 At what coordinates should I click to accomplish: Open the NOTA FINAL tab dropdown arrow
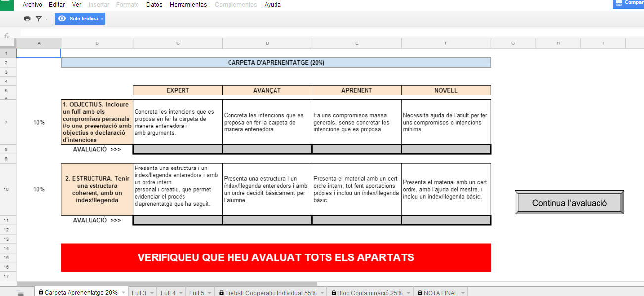[x=463, y=293]
